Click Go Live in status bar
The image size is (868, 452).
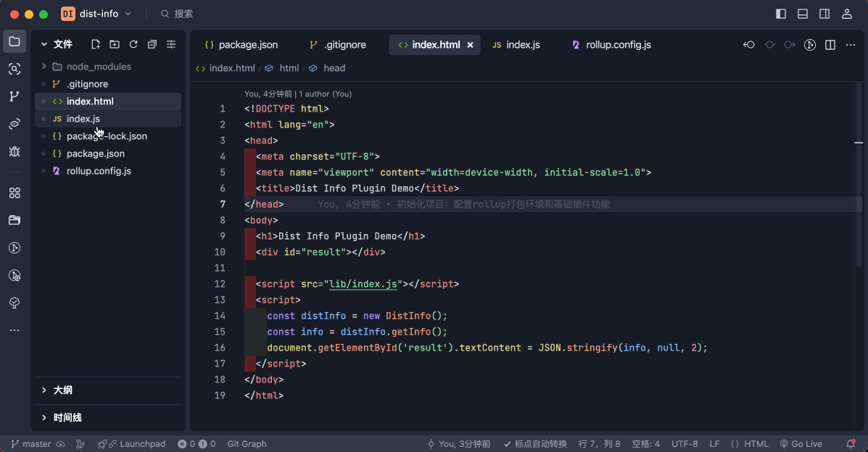[801, 444]
